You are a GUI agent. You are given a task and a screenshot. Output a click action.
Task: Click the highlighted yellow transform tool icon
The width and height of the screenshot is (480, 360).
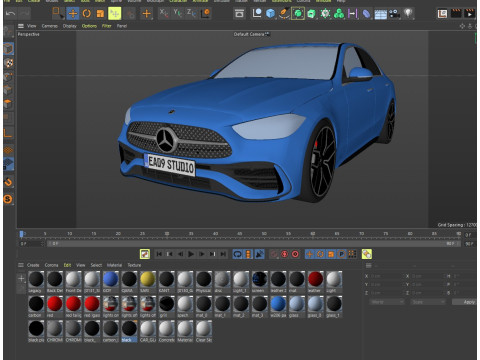point(115,14)
